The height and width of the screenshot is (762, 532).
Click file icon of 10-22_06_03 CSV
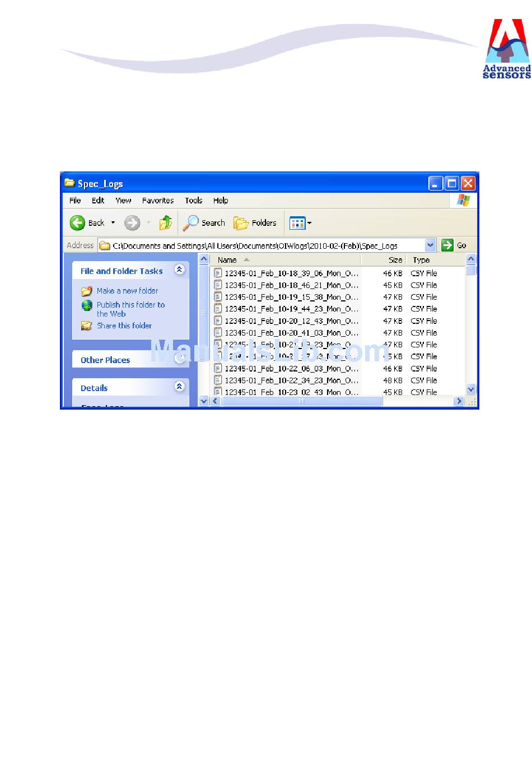(218, 368)
